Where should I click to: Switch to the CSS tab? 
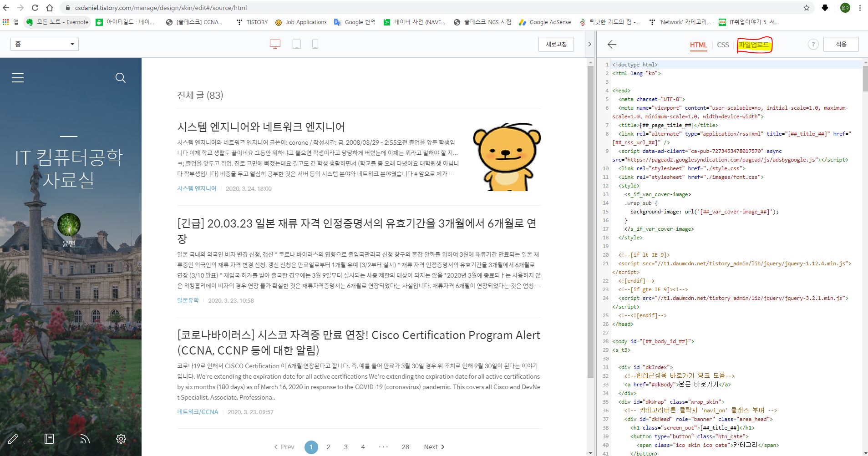[723, 45]
